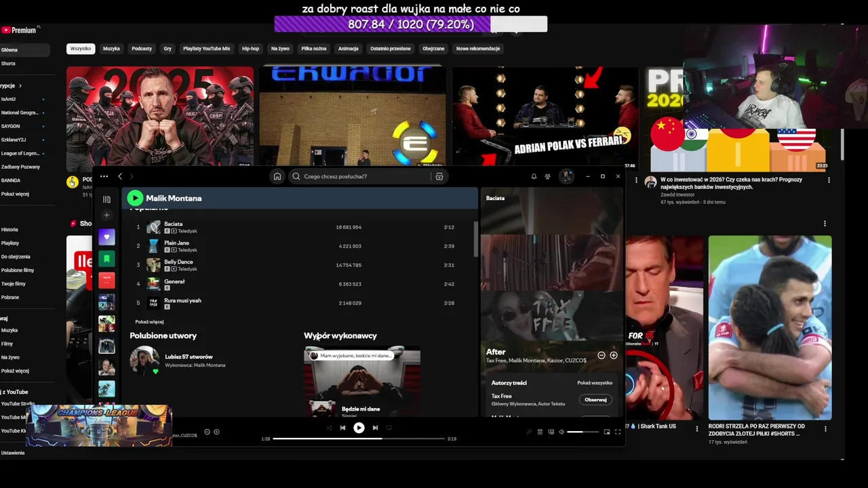Open options menu for Rodri short
868x488 pixels.
825,429
